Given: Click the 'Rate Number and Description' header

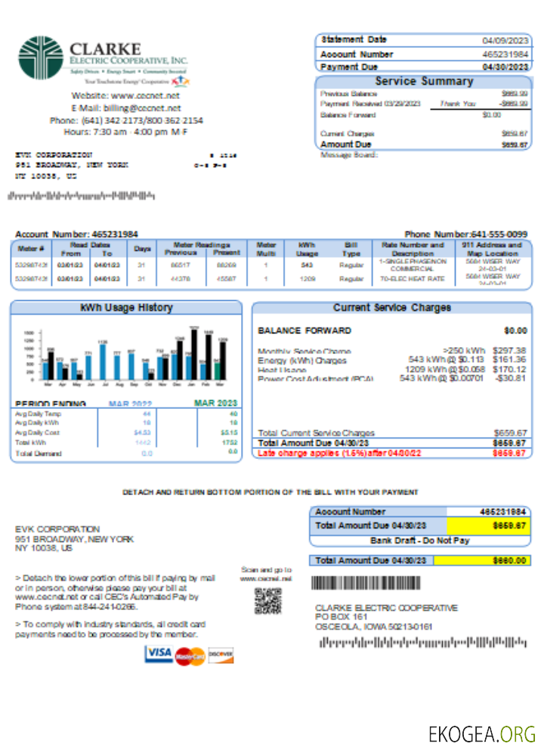Looking at the screenshot, I should [413, 249].
